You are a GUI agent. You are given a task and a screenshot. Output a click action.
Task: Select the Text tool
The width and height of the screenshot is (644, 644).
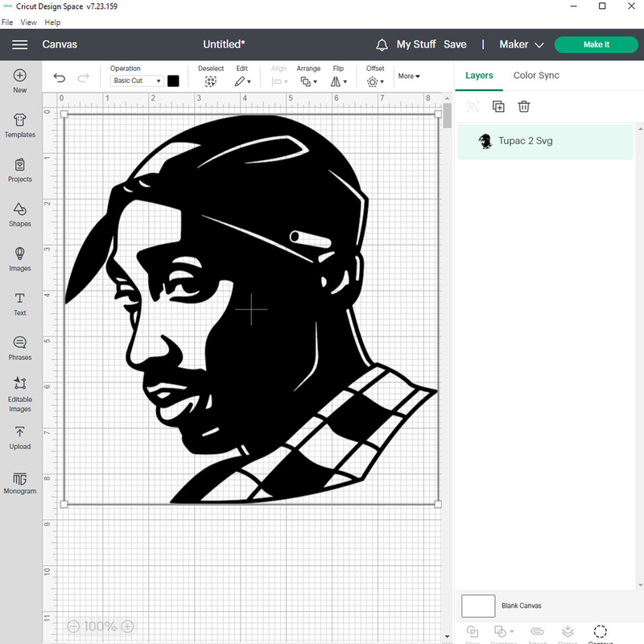20,303
